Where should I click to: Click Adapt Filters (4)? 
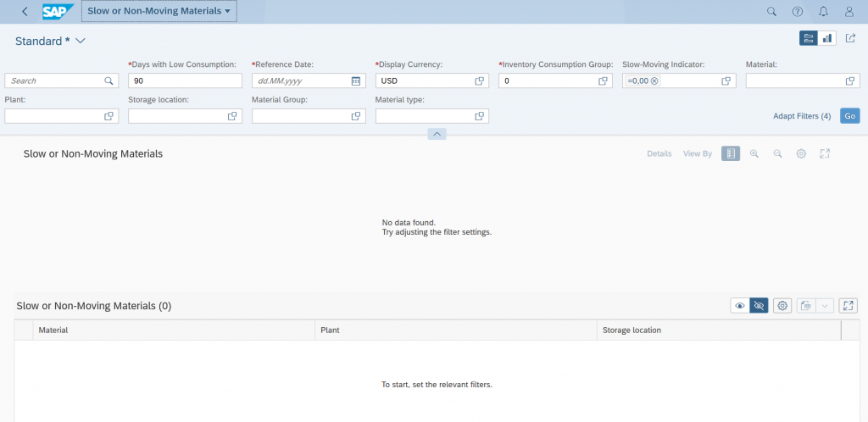click(802, 116)
